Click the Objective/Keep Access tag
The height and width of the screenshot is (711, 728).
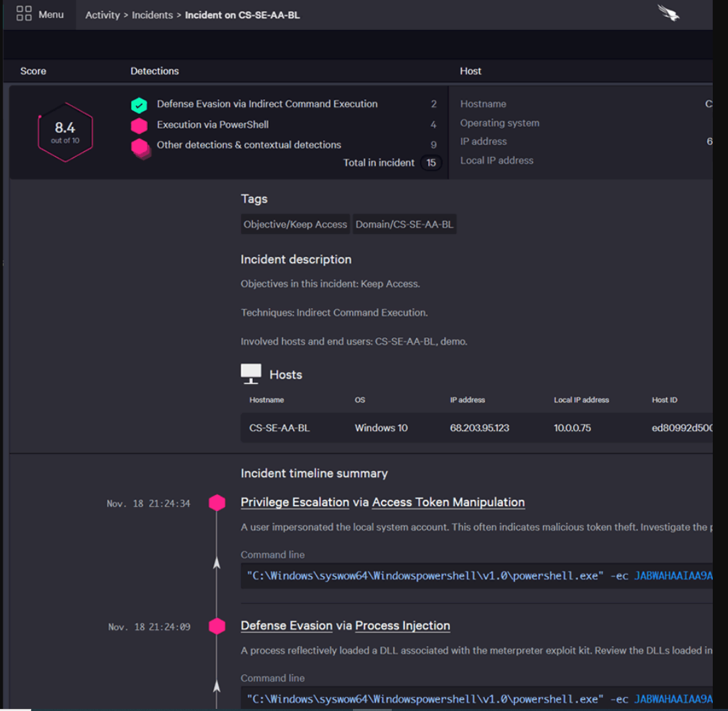[x=295, y=224]
